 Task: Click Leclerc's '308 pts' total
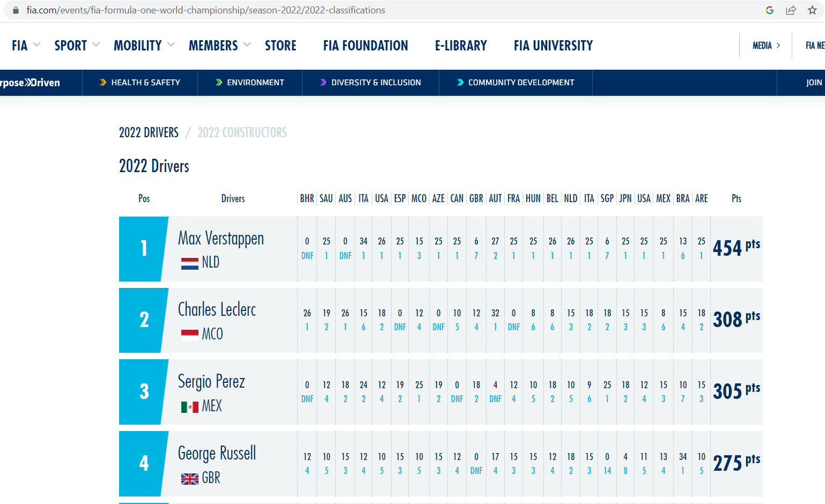tap(736, 319)
